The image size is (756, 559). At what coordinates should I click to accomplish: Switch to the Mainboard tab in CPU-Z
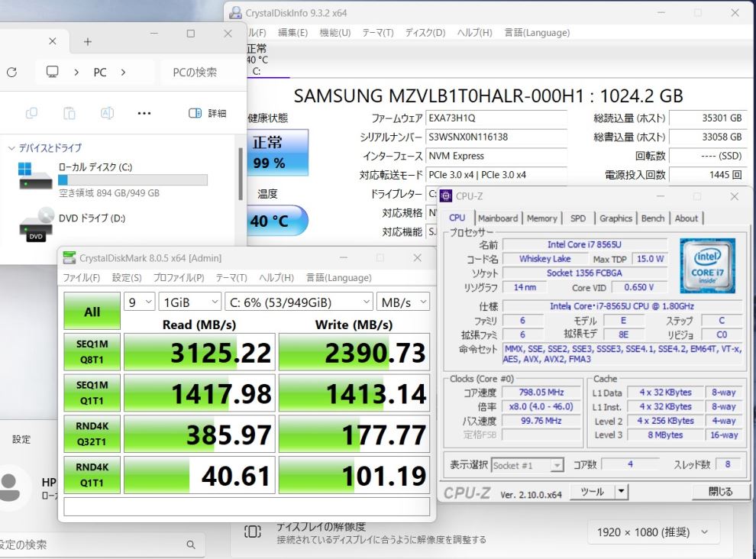pos(498,218)
